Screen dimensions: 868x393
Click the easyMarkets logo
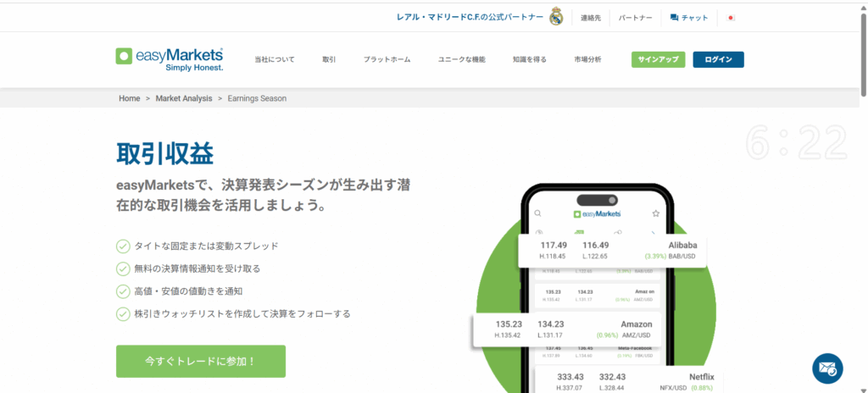[x=170, y=59]
